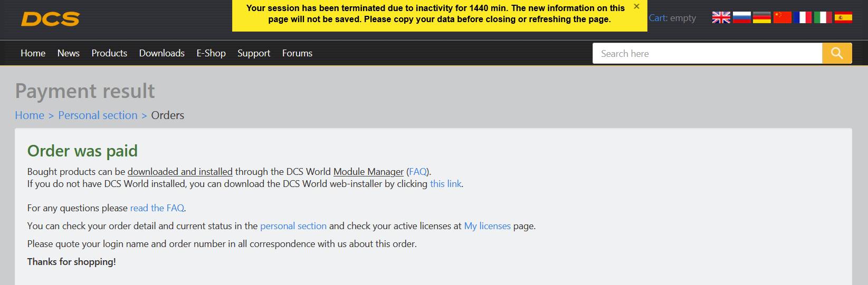Choose the Chinese flag language icon
Screen dimensions: 868x285
782,17
